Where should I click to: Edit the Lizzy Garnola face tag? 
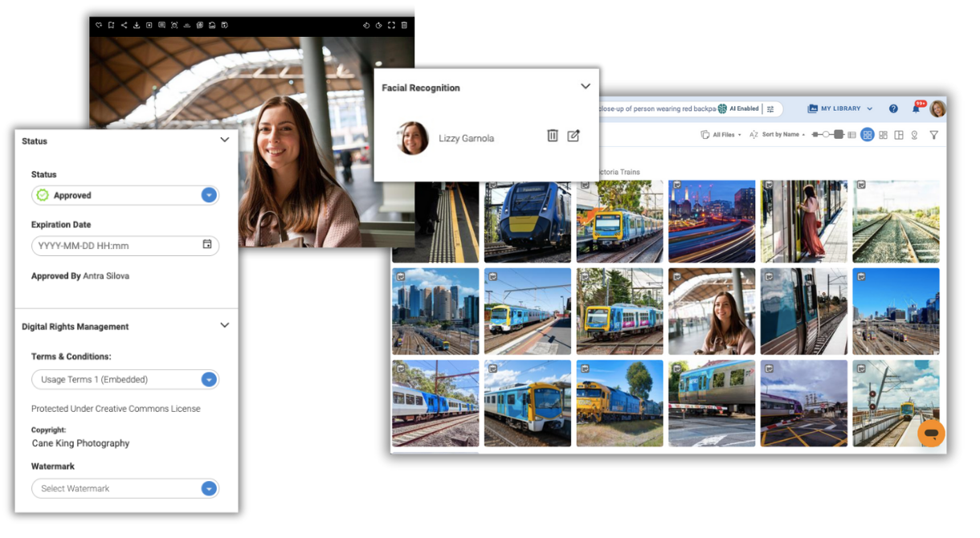pos(574,136)
